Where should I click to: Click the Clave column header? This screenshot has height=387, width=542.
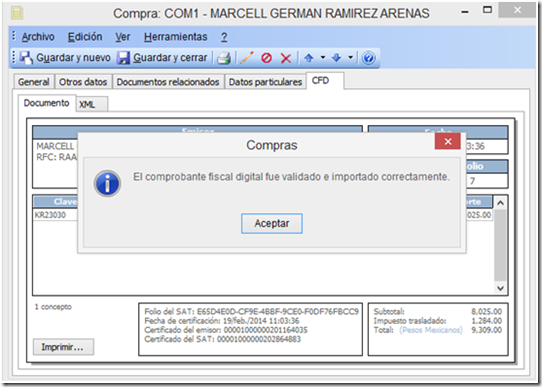click(55, 202)
